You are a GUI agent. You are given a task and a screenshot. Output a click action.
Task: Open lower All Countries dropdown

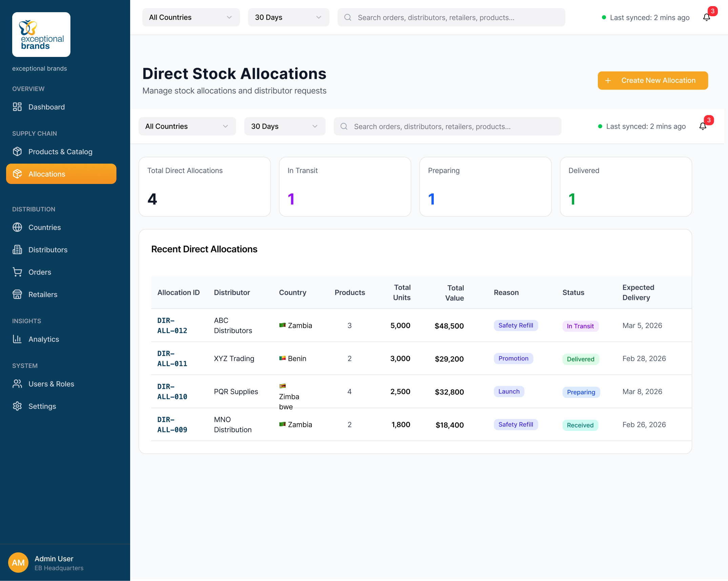[187, 126]
